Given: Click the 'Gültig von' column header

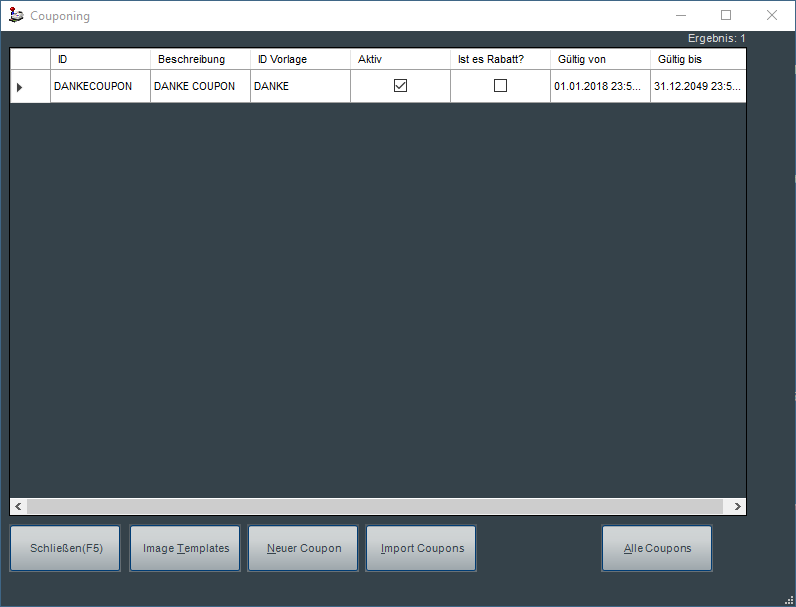Looking at the screenshot, I should (x=600, y=59).
